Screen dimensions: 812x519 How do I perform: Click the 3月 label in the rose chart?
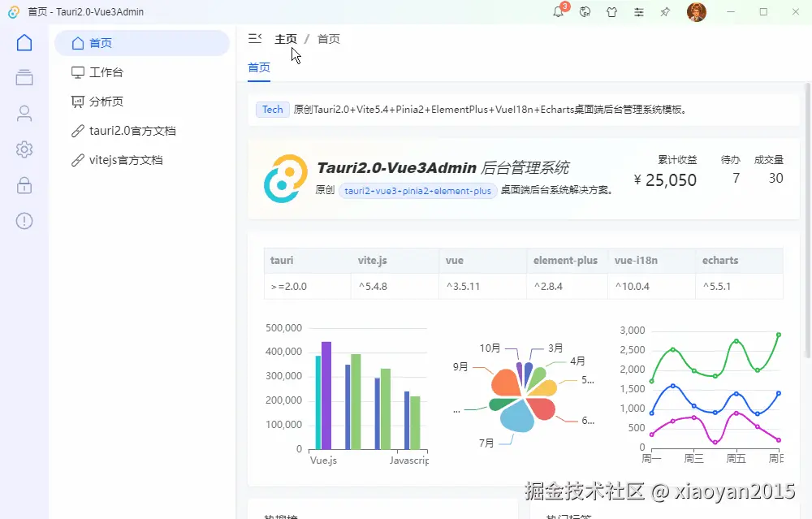(555, 348)
